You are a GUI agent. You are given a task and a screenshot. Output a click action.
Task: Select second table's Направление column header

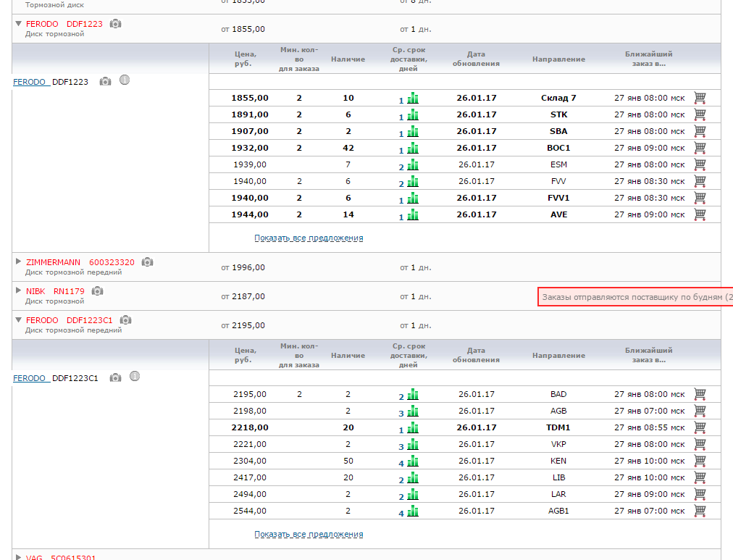[x=558, y=355]
